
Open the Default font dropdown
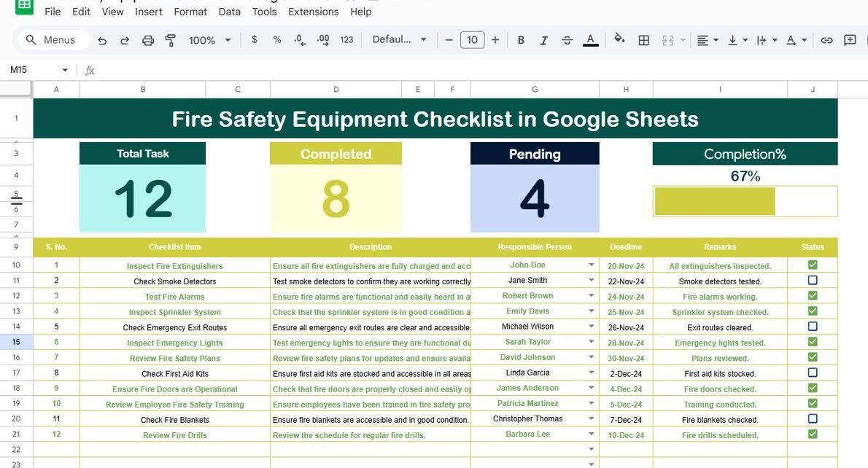(399, 40)
